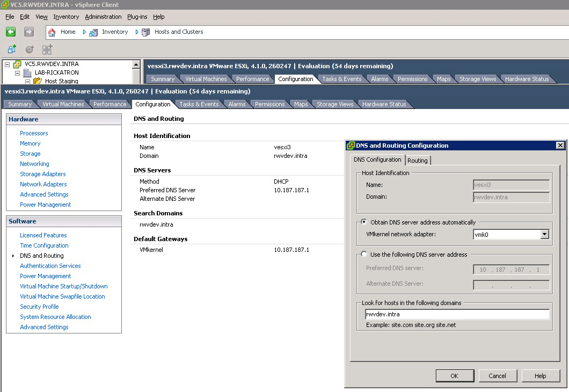Screen dimensions: 569x392
Task: Open the Networking hardware link
Action: (34, 164)
